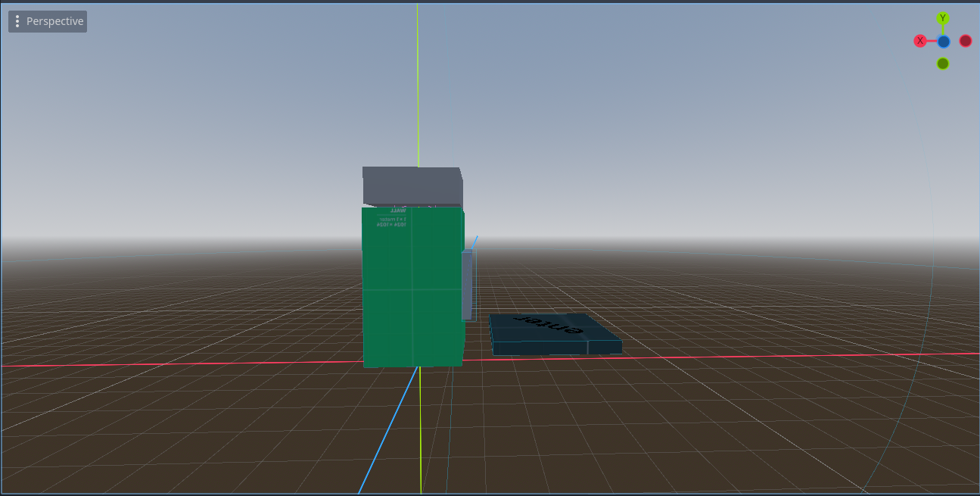Snap view to the green Y axis handle
The image size is (980, 496).
pos(943,18)
